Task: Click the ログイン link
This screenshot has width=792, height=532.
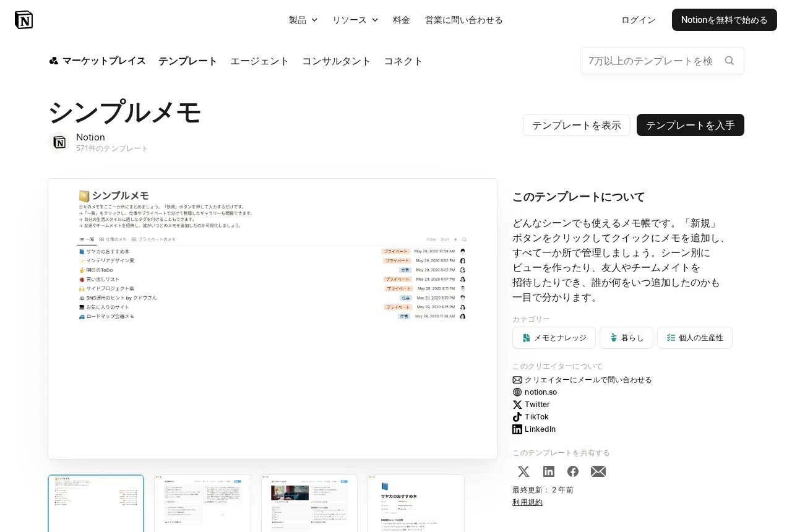Action: pyautogui.click(x=639, y=20)
